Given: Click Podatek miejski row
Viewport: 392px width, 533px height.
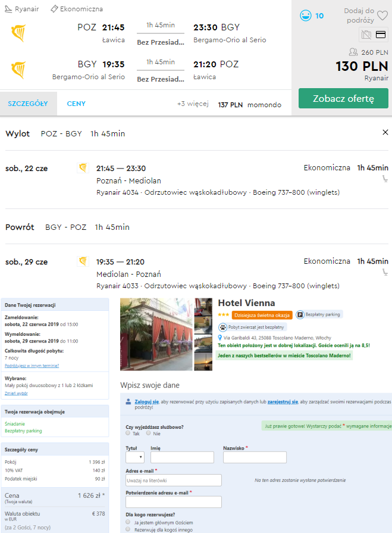Looking at the screenshot, I should click(x=55, y=479).
